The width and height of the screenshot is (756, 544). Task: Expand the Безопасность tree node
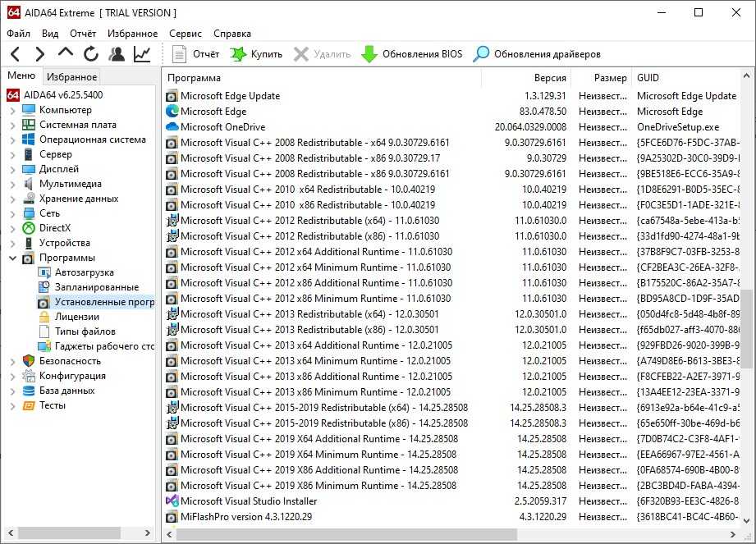12,361
